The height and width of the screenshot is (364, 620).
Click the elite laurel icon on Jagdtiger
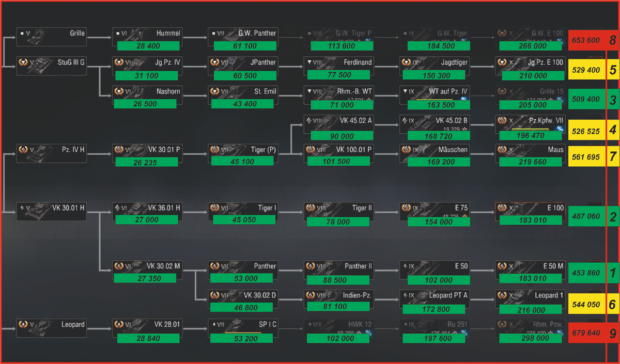pyautogui.click(x=407, y=62)
